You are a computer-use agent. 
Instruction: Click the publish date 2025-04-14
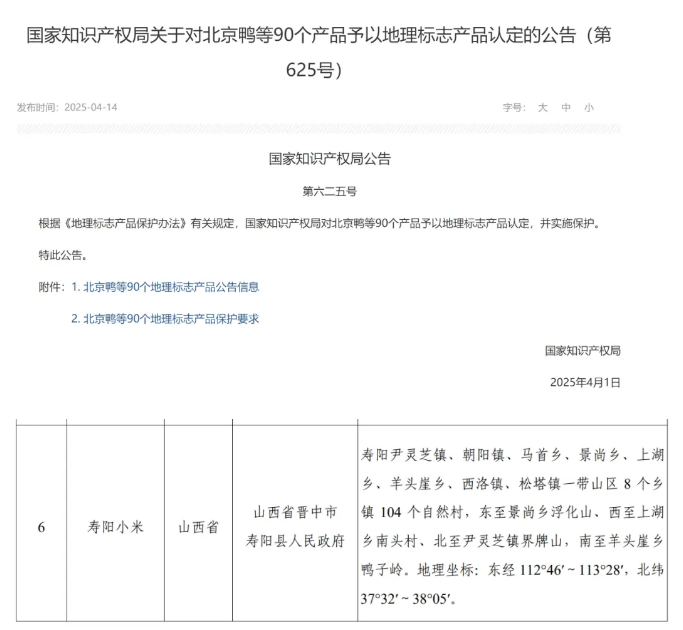(x=91, y=107)
